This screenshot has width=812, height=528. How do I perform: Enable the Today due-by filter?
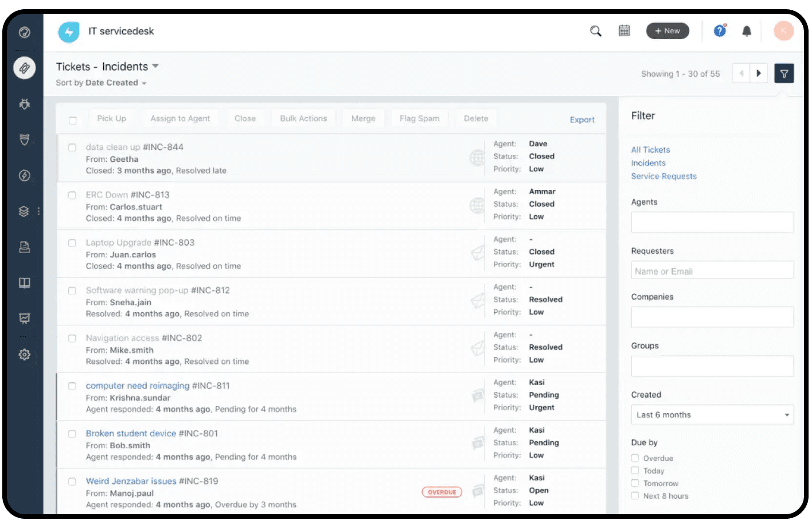pos(635,470)
